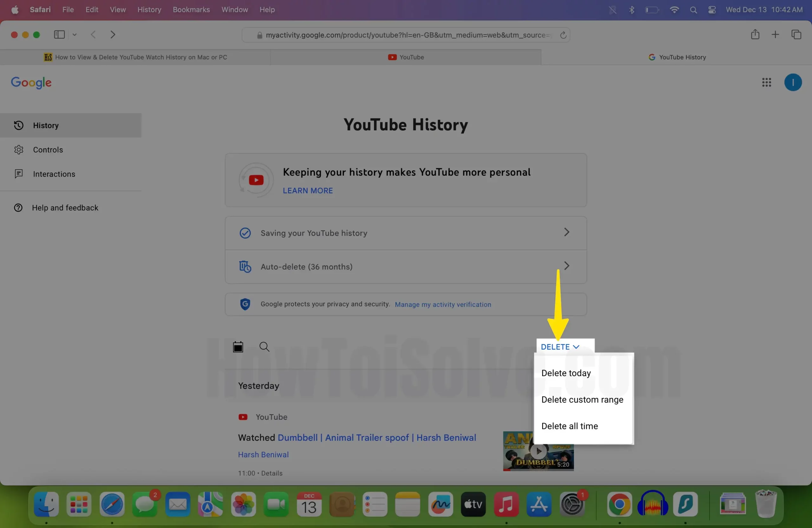Click the calendar filter-by-date icon
Screen dimensions: 812x528
click(x=238, y=347)
